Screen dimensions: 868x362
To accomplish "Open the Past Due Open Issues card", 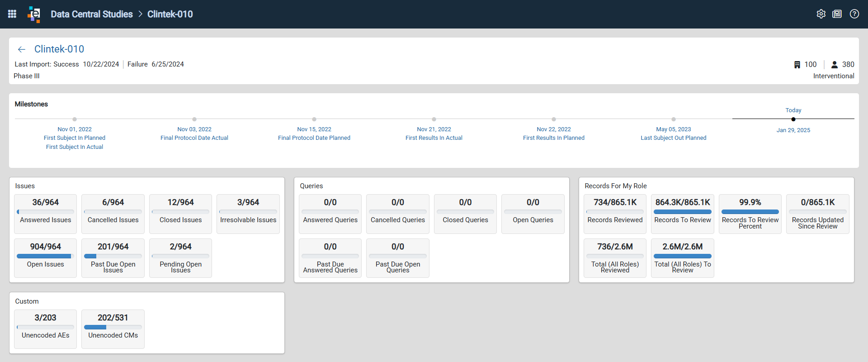I will (x=113, y=258).
